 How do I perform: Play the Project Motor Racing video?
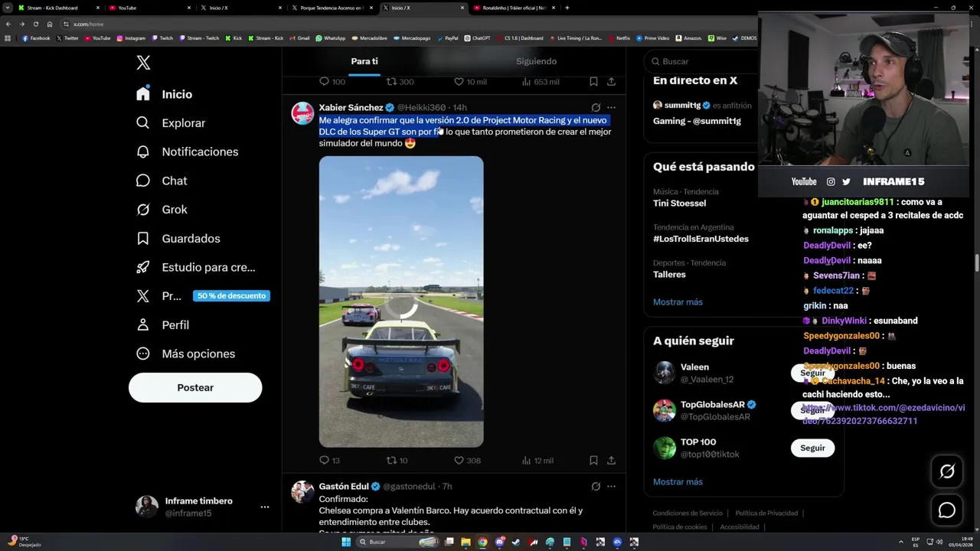401,302
